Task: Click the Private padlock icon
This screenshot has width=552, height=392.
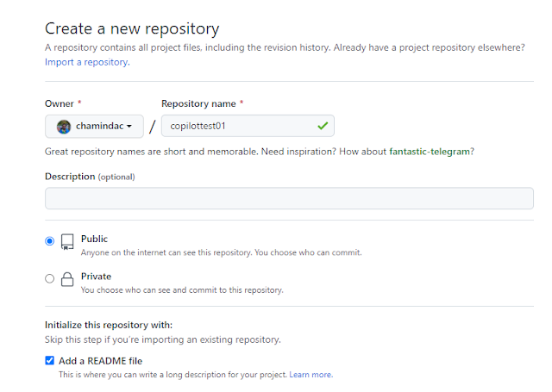Action: 67,279
